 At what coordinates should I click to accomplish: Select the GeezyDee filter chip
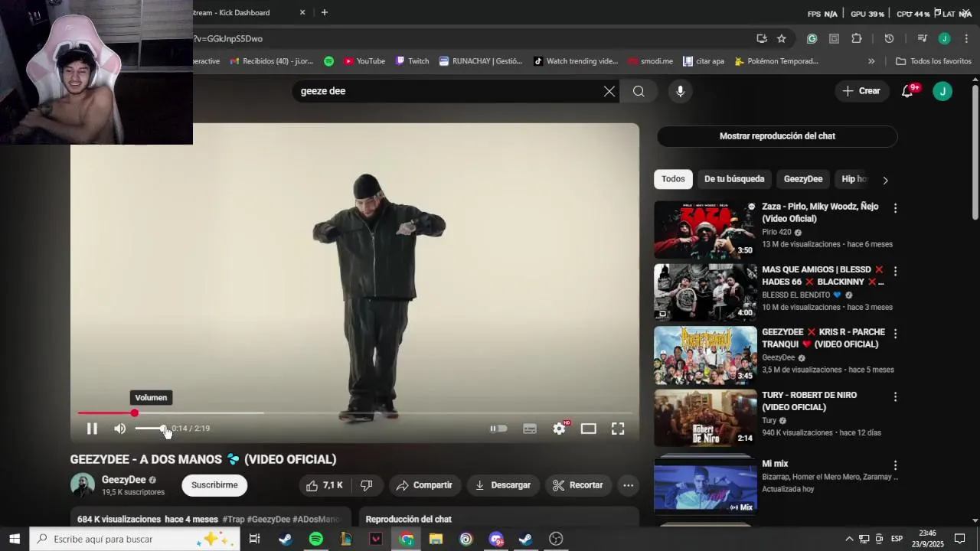coord(803,179)
